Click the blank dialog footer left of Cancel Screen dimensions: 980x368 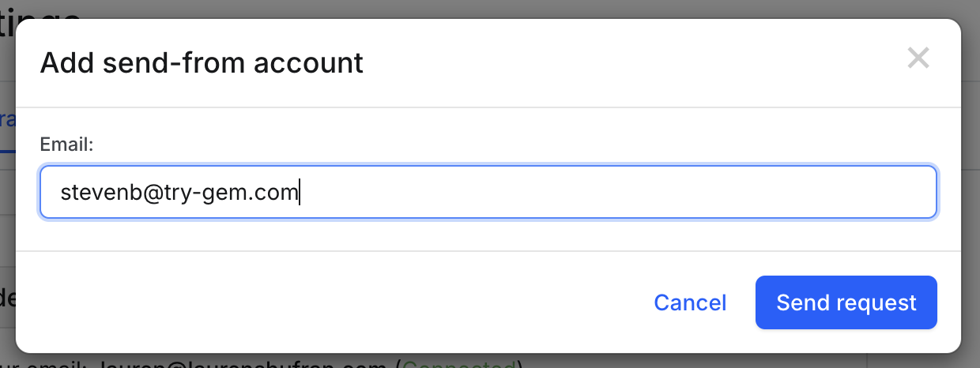[x=316, y=302]
